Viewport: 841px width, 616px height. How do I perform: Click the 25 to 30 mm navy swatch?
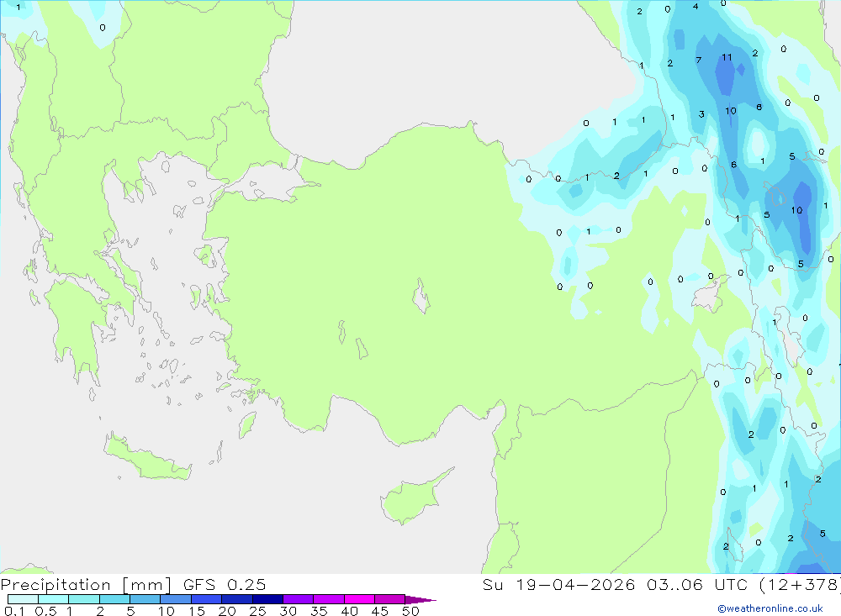click(267, 599)
